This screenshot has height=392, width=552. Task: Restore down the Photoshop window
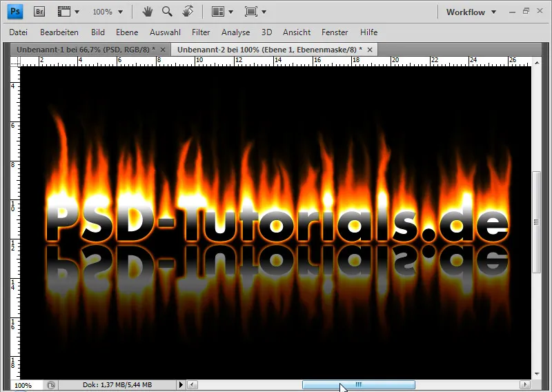pos(526,11)
